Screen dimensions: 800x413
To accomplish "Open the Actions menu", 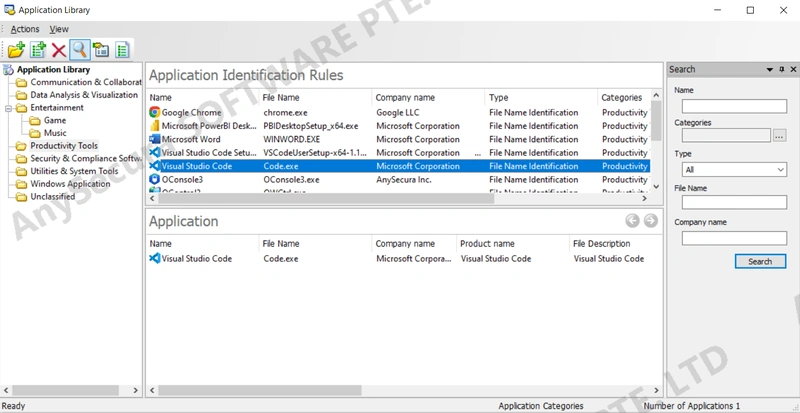I will (25, 29).
